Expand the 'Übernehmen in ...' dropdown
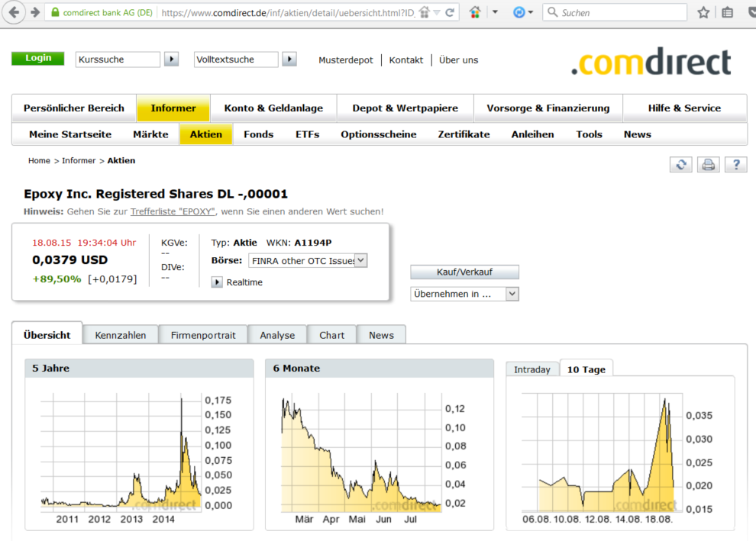Screen dimensions: 756x541 pos(465,294)
